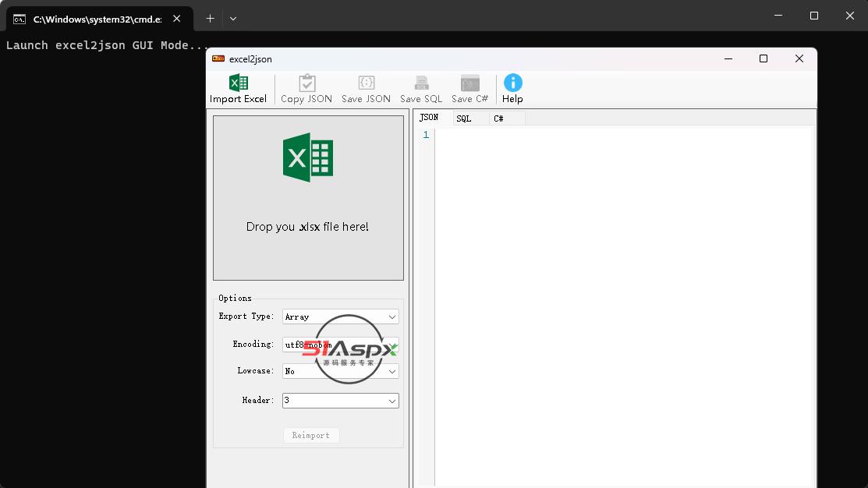The height and width of the screenshot is (488, 868).
Task: Open Help via the blue info icon
Action: tap(512, 83)
